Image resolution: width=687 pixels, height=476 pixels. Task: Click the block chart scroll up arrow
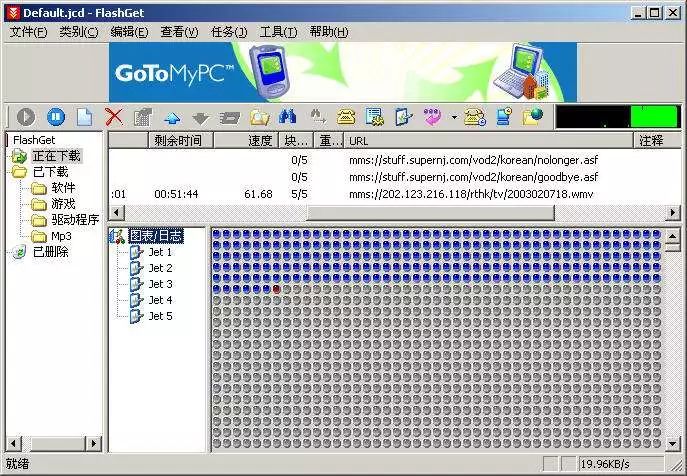tap(673, 236)
